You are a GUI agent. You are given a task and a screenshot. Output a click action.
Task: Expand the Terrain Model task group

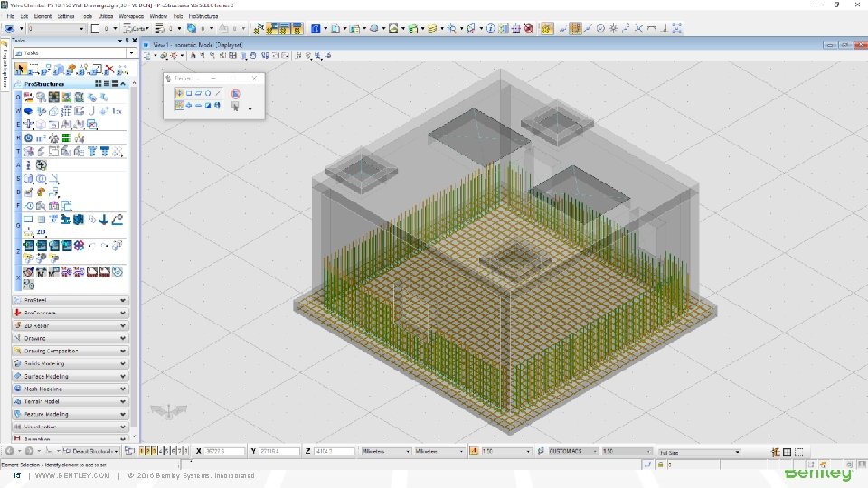click(x=71, y=401)
